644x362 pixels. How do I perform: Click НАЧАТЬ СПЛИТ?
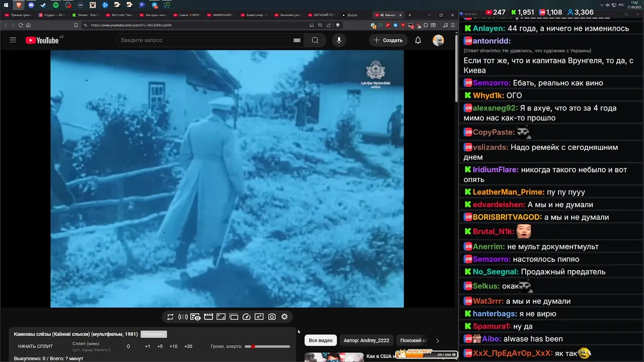click(35, 346)
